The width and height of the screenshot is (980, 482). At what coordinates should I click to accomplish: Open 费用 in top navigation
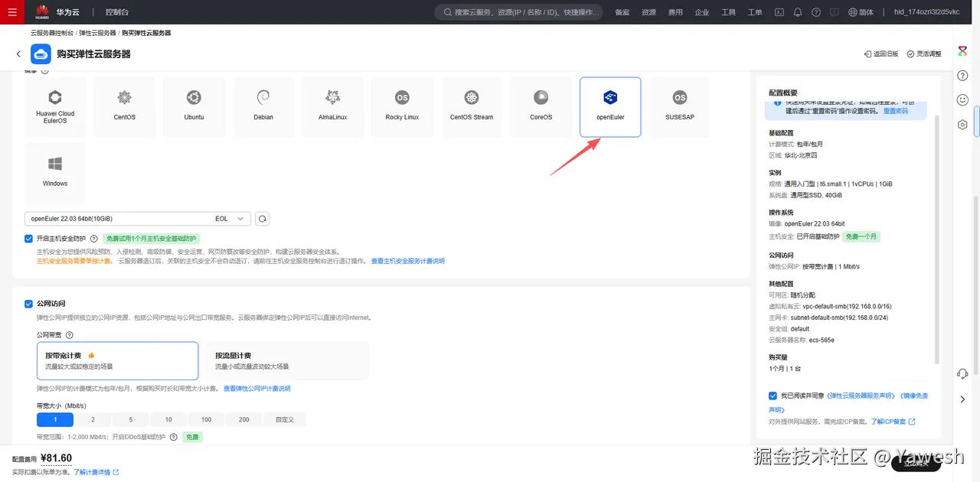(675, 12)
